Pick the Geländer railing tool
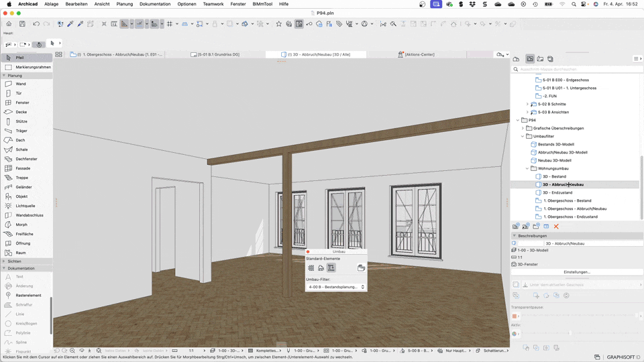This screenshot has width=644, height=362. click(27, 187)
